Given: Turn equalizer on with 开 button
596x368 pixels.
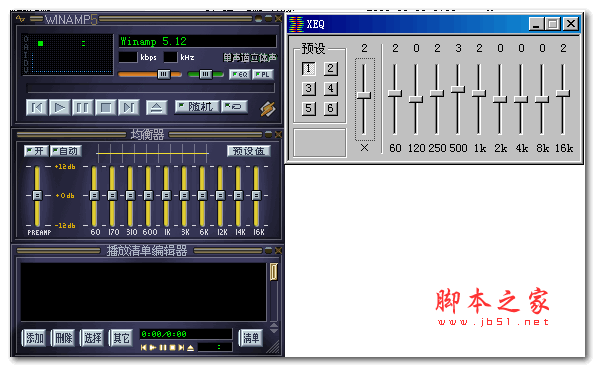Looking at the screenshot, I should click(36, 151).
